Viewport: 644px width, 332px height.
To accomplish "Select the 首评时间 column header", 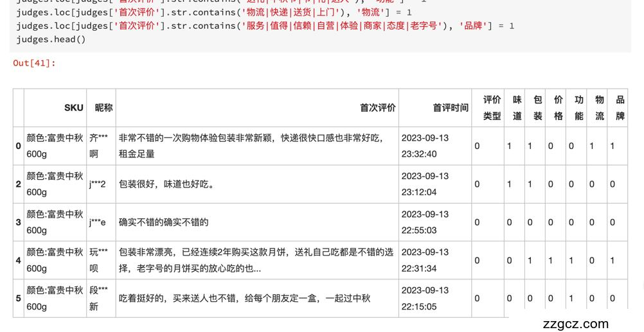I will pyautogui.click(x=450, y=108).
